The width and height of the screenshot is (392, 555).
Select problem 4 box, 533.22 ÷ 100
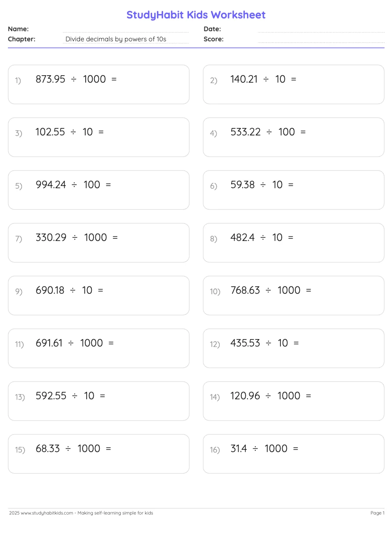click(294, 137)
